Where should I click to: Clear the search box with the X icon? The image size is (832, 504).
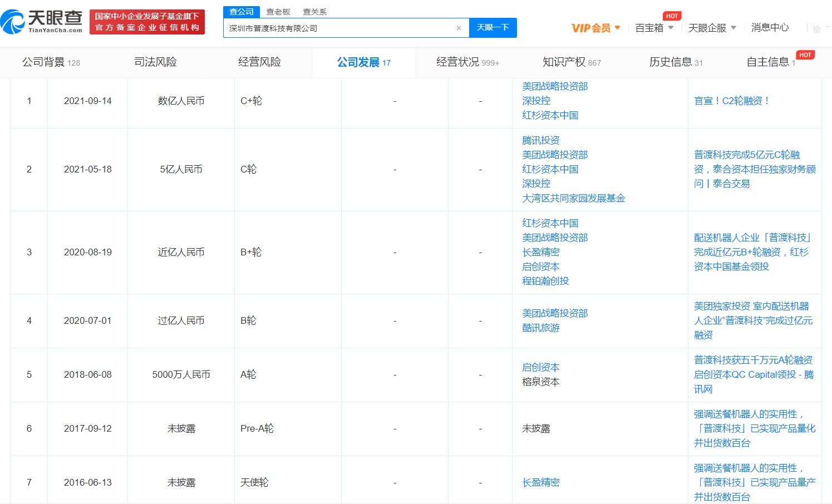459,28
